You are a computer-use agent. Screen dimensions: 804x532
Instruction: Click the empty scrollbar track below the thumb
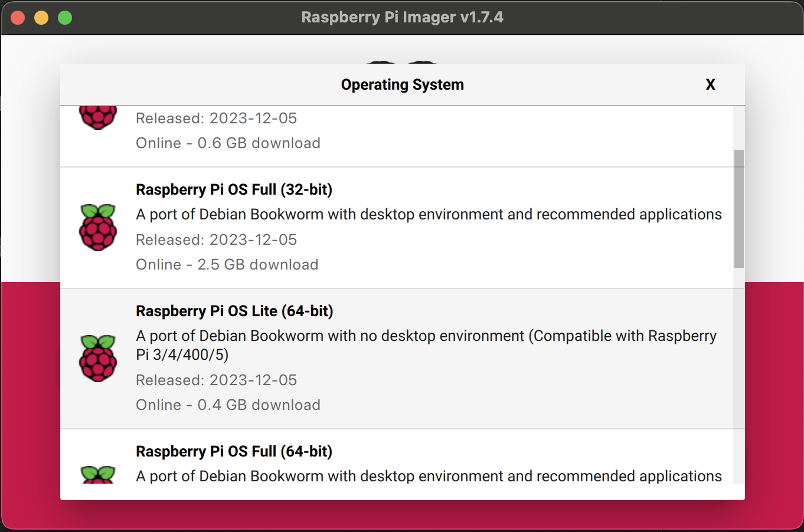[738, 377]
